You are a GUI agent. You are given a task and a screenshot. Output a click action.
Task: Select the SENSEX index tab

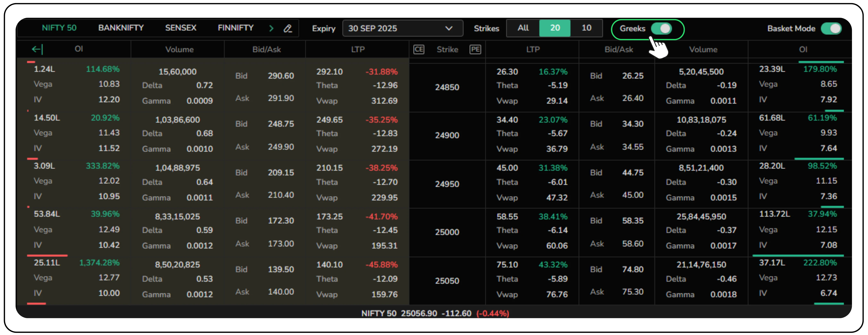pyautogui.click(x=181, y=28)
